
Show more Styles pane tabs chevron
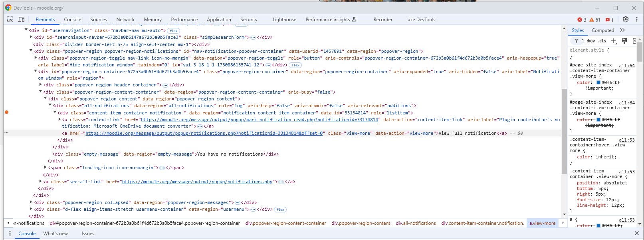coord(622,30)
